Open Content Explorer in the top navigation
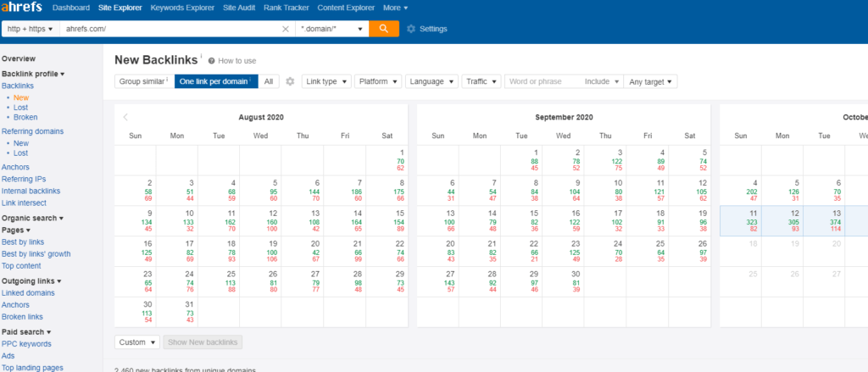Viewport: 868px width, 372px height. pos(346,8)
